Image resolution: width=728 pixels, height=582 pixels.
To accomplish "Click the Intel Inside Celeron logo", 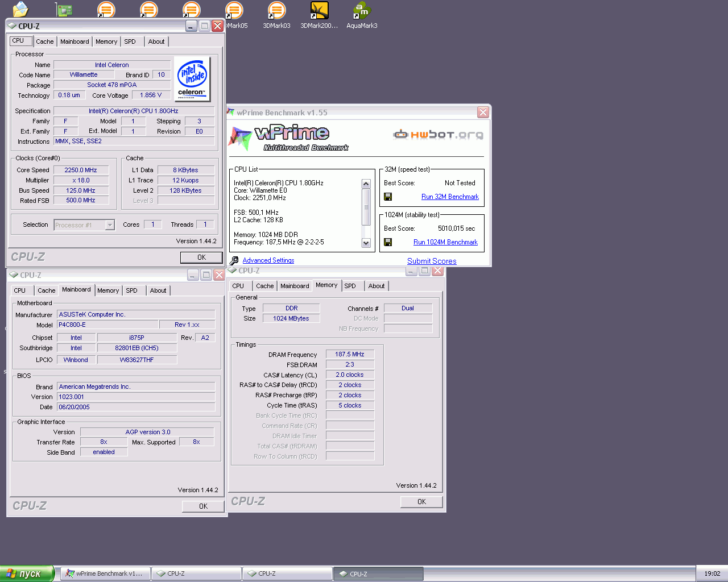I will pyautogui.click(x=192, y=79).
